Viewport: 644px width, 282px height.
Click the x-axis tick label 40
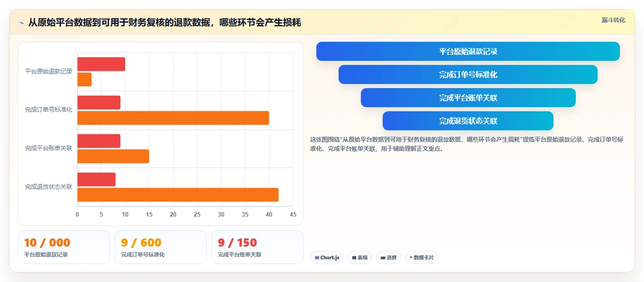[x=269, y=214]
